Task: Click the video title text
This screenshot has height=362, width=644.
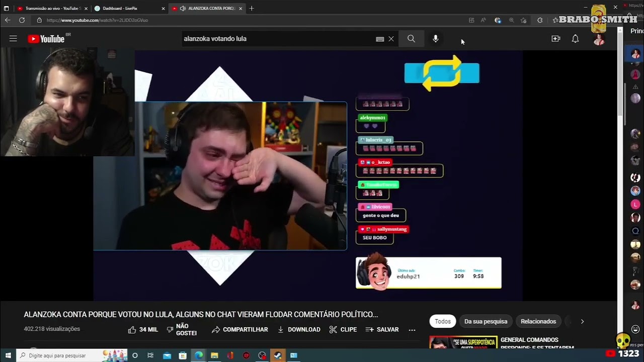Action: pyautogui.click(x=201, y=315)
